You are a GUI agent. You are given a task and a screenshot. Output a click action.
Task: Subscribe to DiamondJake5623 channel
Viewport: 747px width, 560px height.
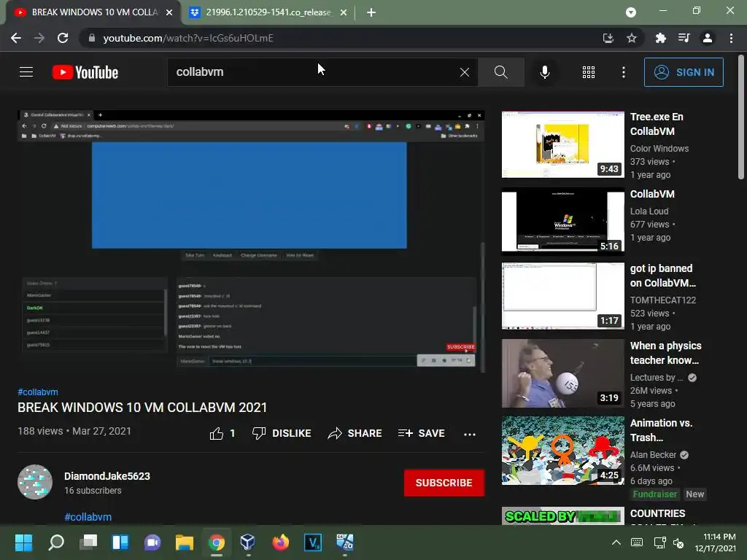(444, 483)
